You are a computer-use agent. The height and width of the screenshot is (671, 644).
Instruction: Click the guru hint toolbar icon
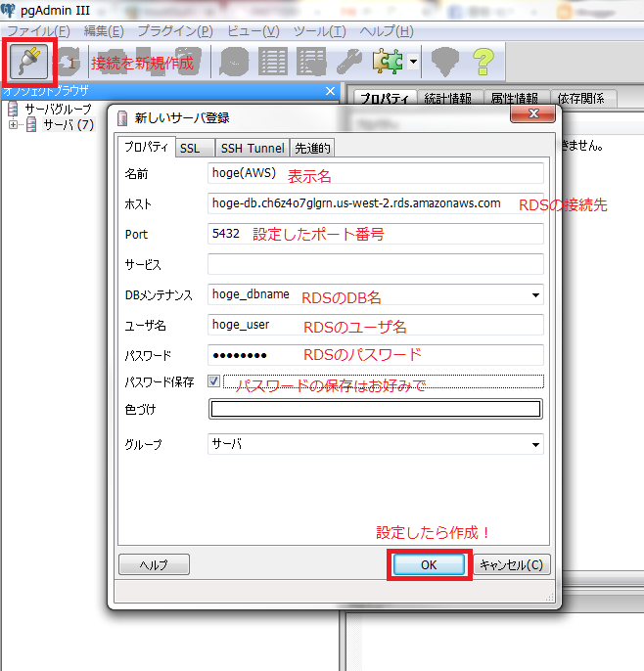(445, 62)
